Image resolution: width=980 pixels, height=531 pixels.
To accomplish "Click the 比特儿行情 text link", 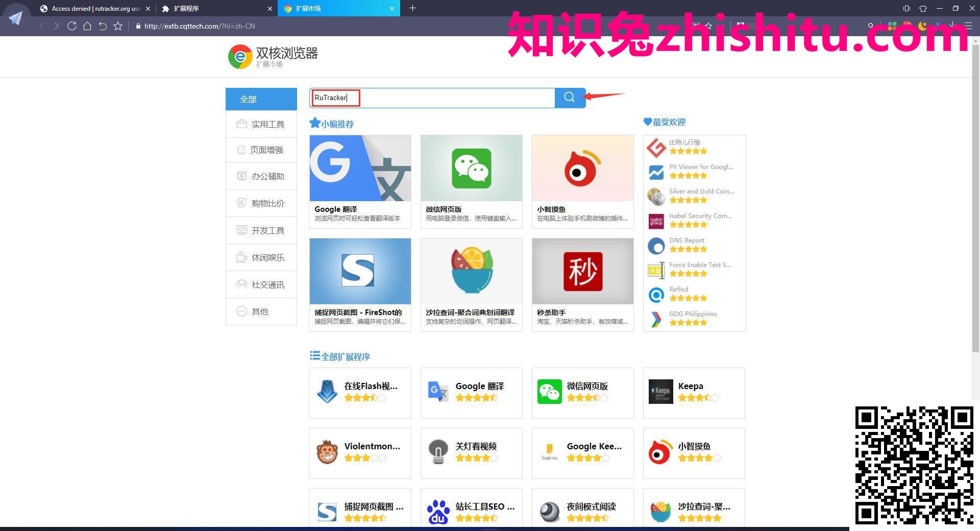I will click(x=684, y=142).
